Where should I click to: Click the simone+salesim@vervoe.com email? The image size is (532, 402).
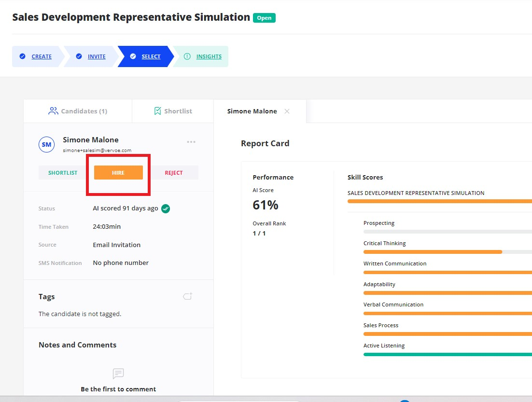97,150
